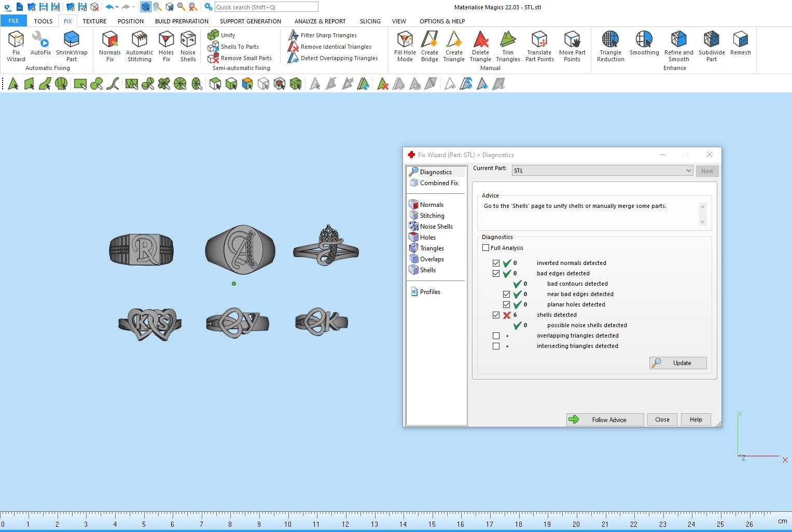Check overlapping triangles detected option
This screenshot has height=532, width=792.
click(x=496, y=335)
